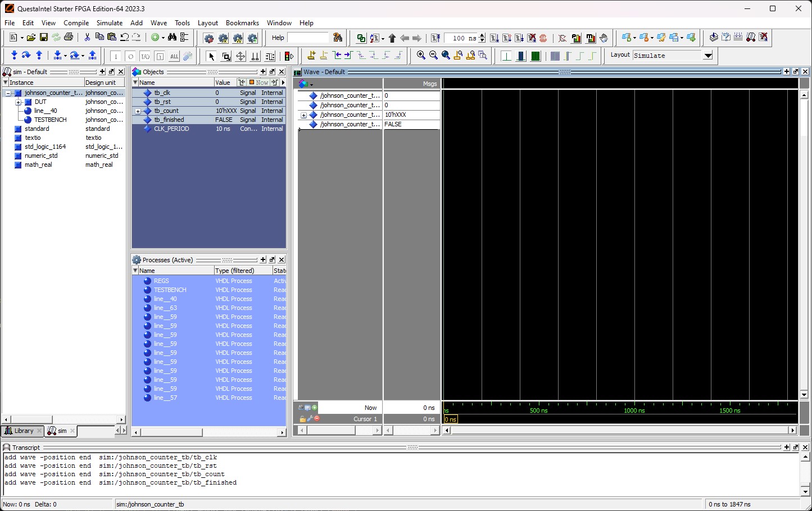Viewport: 812px width, 511px height.
Task: Expand the 10'hXXX bus in Wave pane
Action: 303,115
